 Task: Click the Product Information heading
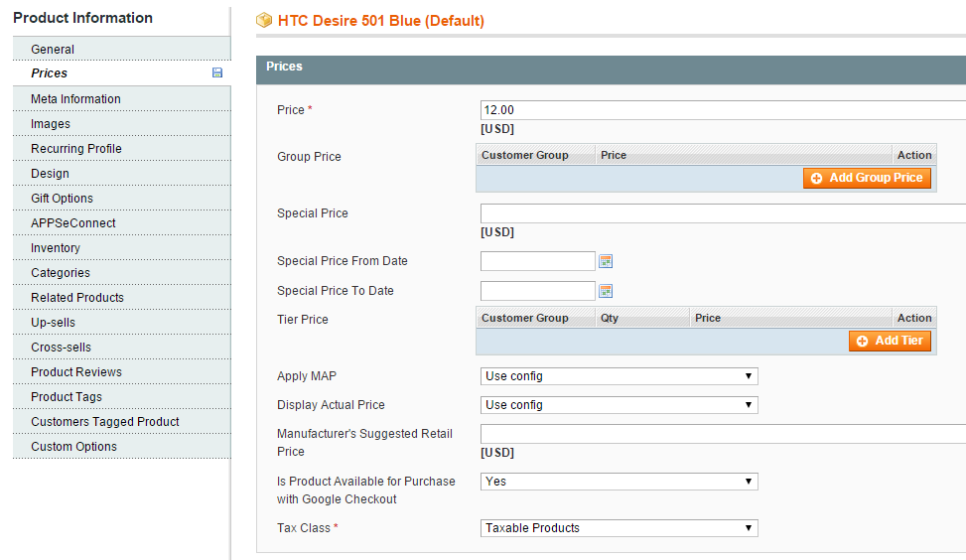click(x=83, y=18)
